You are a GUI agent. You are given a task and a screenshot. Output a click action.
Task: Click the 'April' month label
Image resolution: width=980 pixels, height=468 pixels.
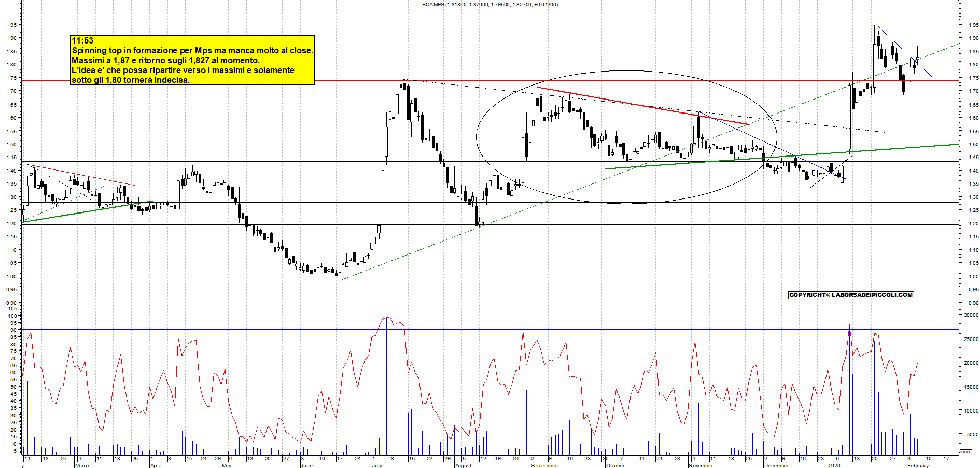click(x=155, y=465)
